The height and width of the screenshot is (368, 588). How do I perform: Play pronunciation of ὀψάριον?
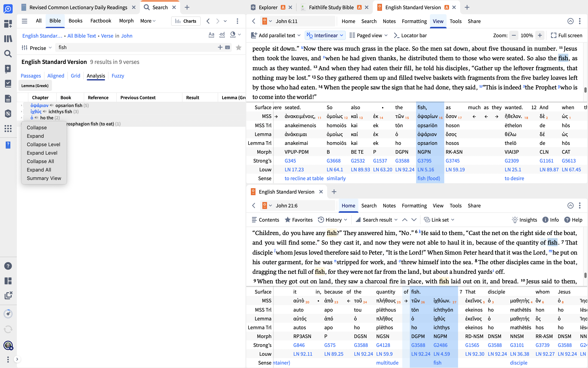coord(52,105)
